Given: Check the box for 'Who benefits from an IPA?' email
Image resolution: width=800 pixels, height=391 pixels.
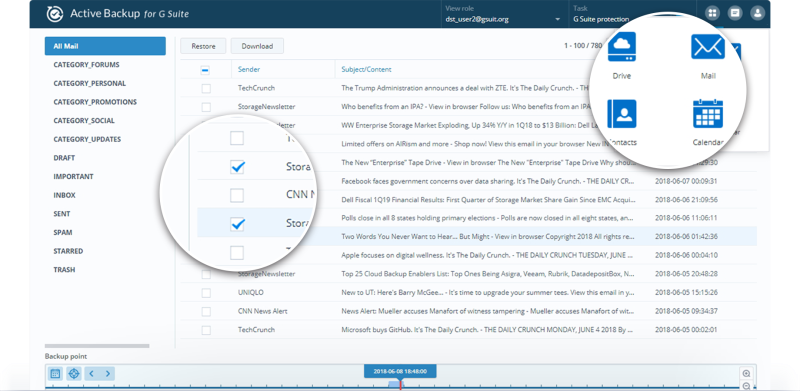Looking at the screenshot, I should point(206,107).
